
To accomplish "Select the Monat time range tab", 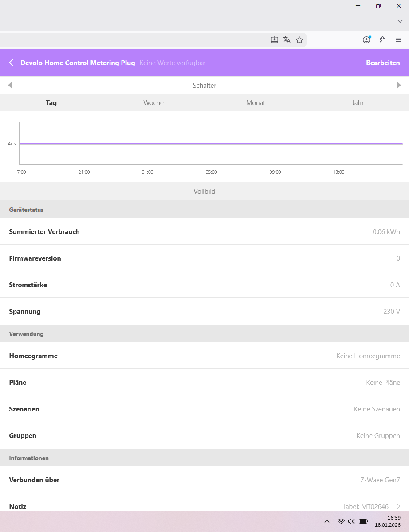I will [256, 103].
